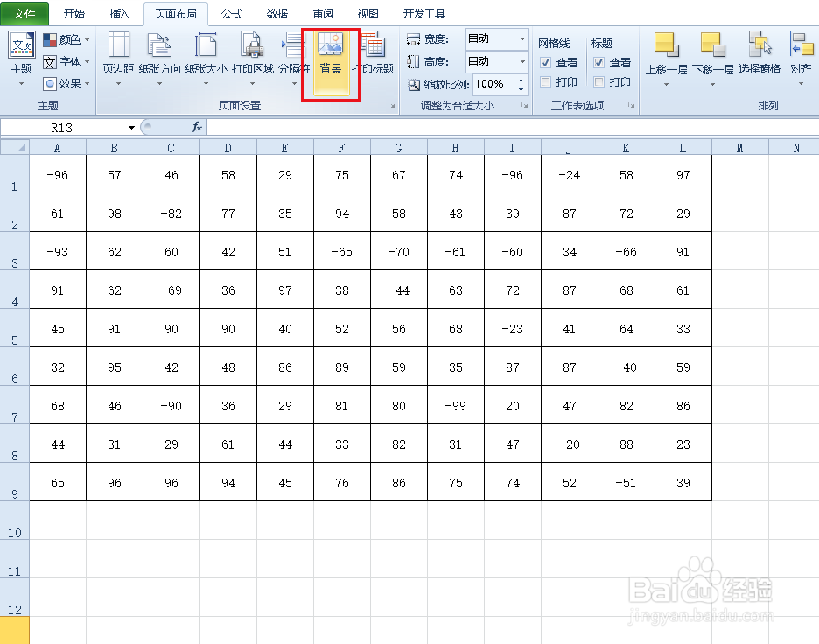
Task: Click the select-all corner of the sheet
Action: [15, 147]
